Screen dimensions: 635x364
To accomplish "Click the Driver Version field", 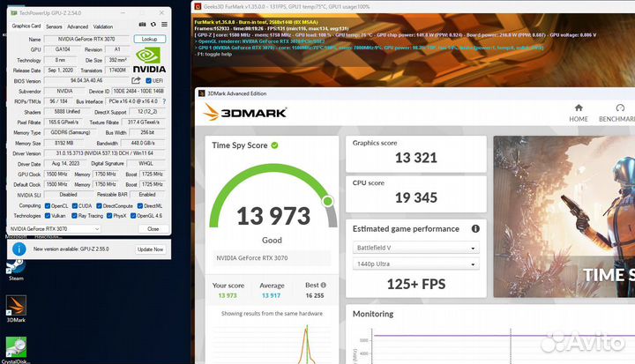I will pyautogui.click(x=104, y=153).
